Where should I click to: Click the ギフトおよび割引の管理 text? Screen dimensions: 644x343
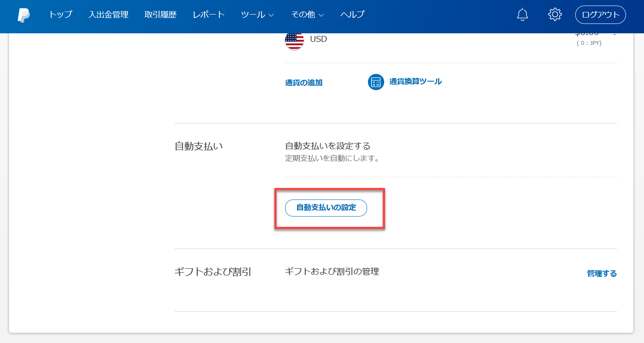pos(332,271)
